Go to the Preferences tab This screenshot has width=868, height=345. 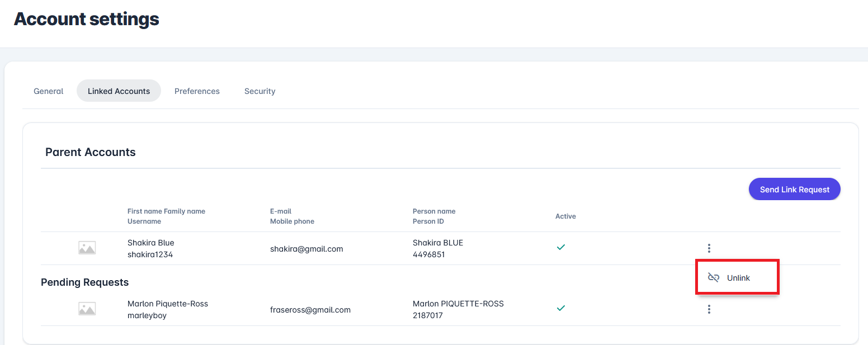tap(197, 91)
